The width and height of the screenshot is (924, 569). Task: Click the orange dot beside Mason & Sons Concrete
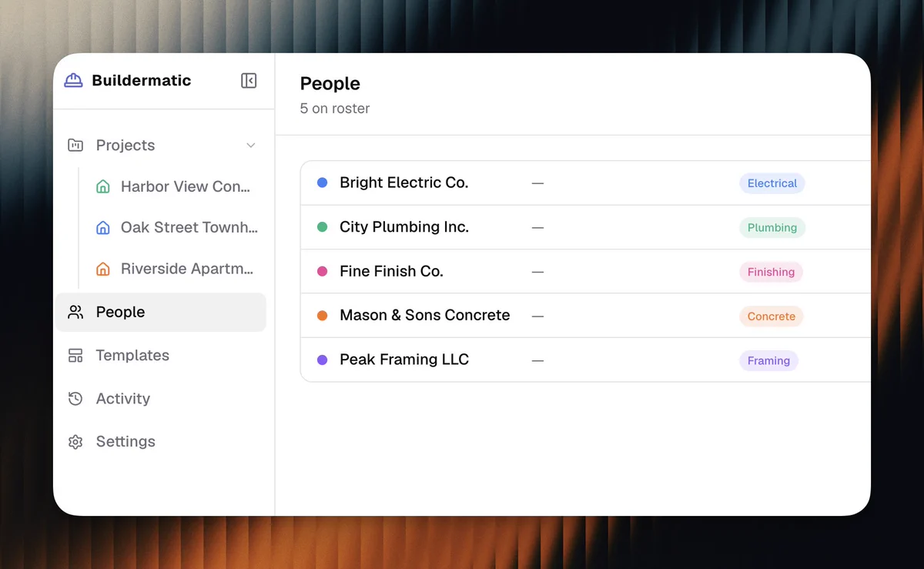pyautogui.click(x=323, y=315)
